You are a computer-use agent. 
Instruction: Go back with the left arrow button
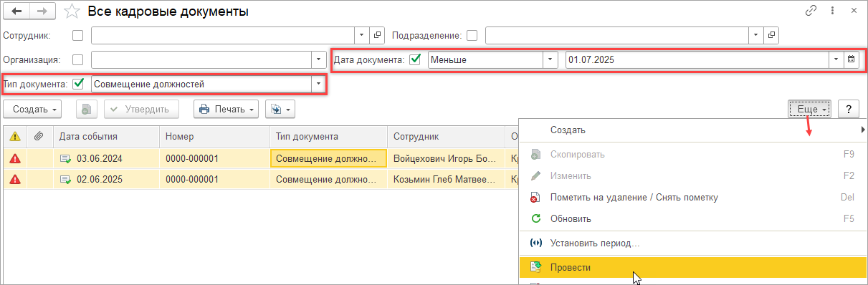pyautogui.click(x=17, y=11)
